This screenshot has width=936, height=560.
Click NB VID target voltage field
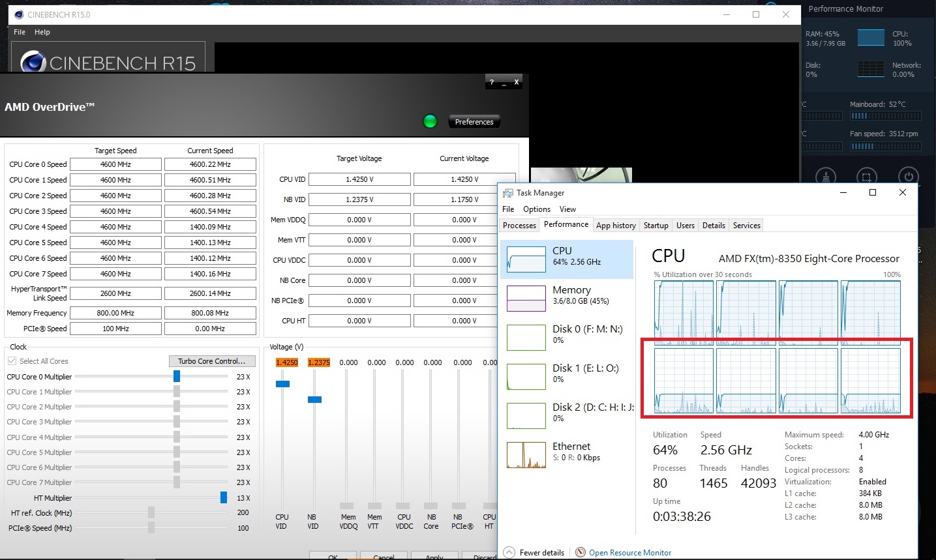(359, 199)
